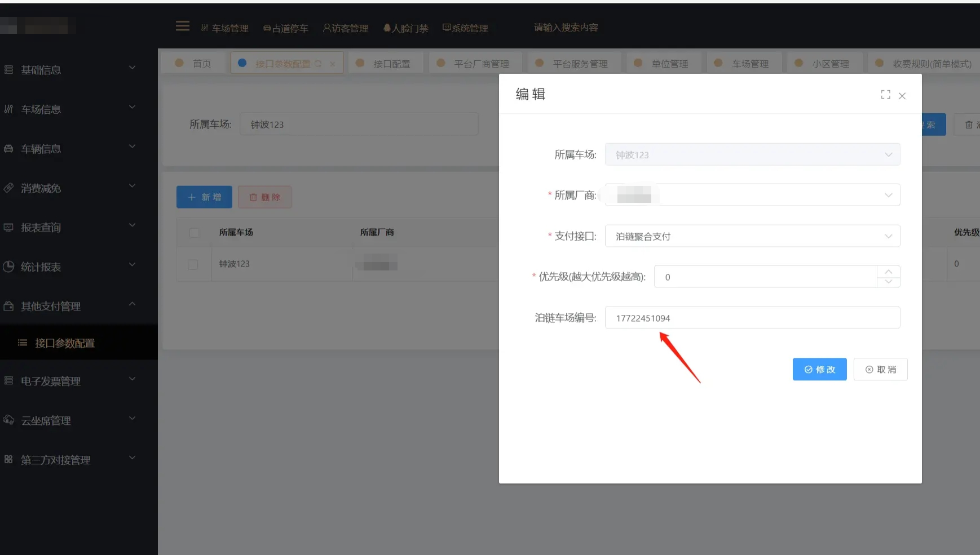Click the 报表查询 sidebar icon
The width and height of the screenshot is (980, 555).
8,228
